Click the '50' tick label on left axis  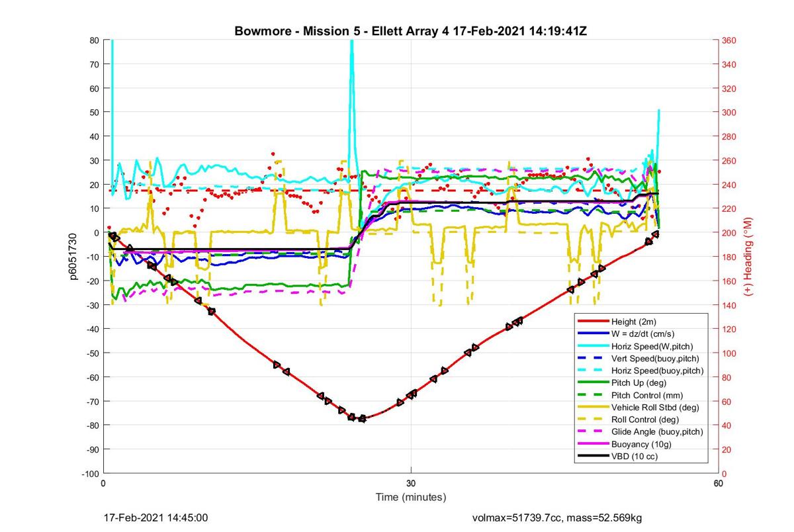[x=95, y=112]
